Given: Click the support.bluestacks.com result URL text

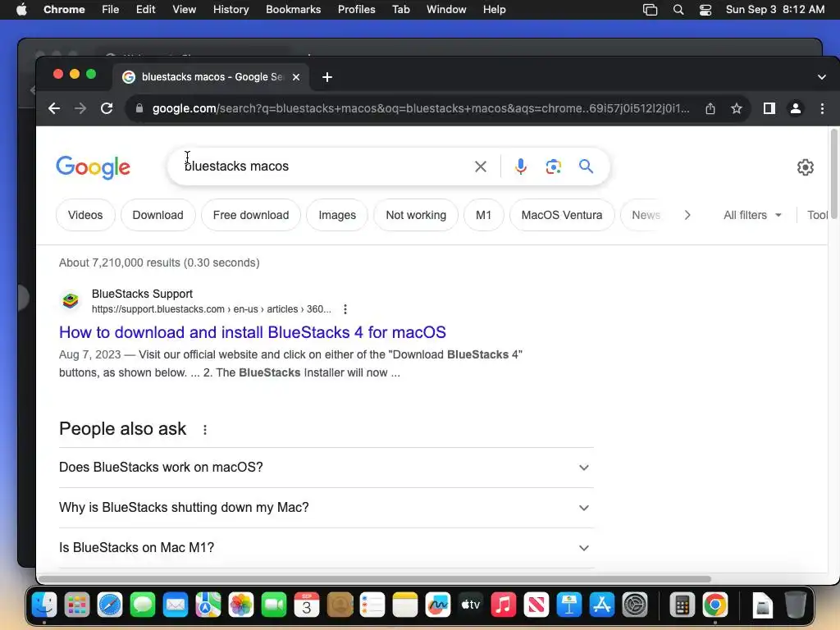Looking at the screenshot, I should pos(211,309).
